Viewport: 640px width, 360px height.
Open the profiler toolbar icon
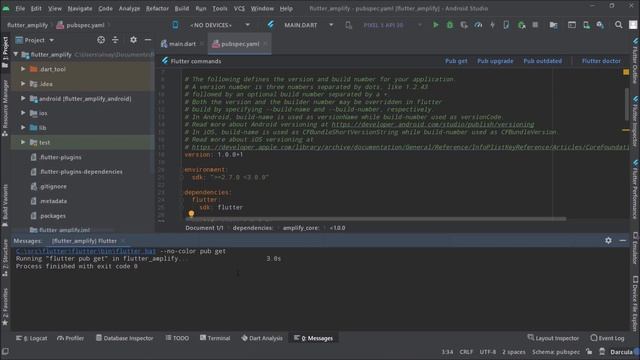click(x=478, y=25)
